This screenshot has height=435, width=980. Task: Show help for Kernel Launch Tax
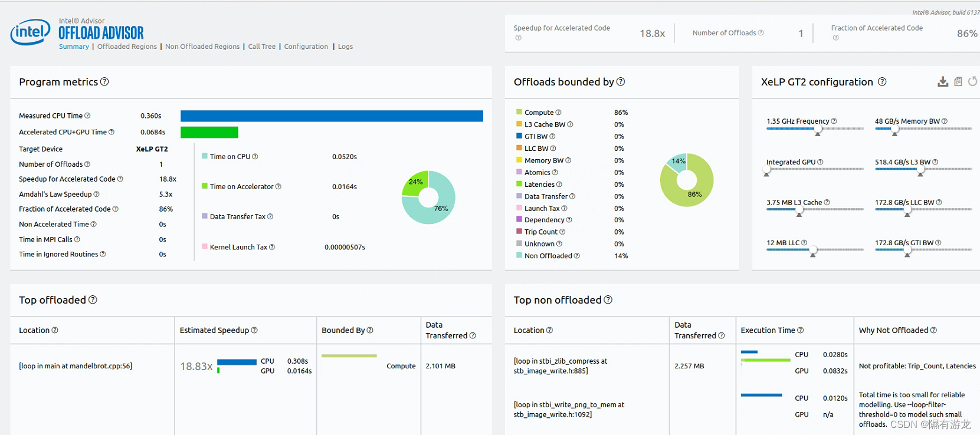[272, 248]
